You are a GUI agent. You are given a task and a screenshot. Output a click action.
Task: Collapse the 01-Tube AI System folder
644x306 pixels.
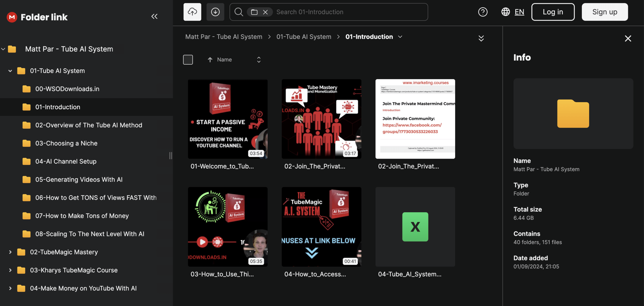pyautogui.click(x=10, y=71)
